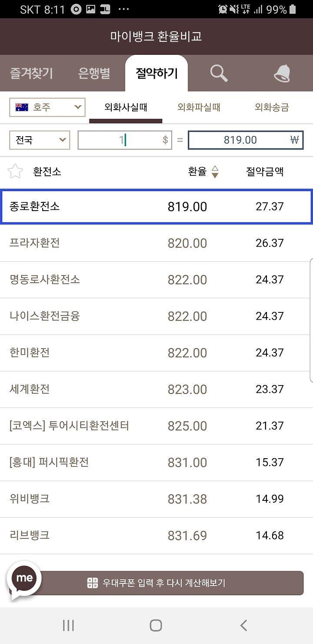Select the 위비뱅크 row

pyautogui.click(x=156, y=499)
